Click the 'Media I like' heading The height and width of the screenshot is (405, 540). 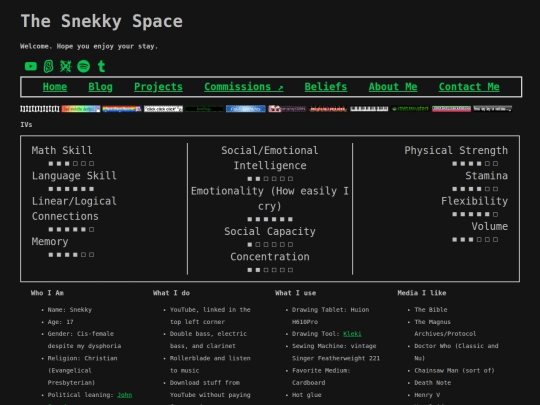(x=422, y=293)
